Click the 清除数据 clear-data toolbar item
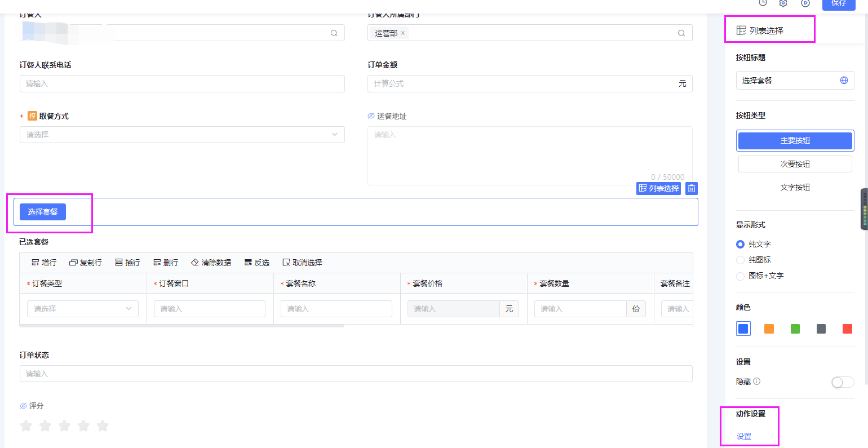 point(211,263)
